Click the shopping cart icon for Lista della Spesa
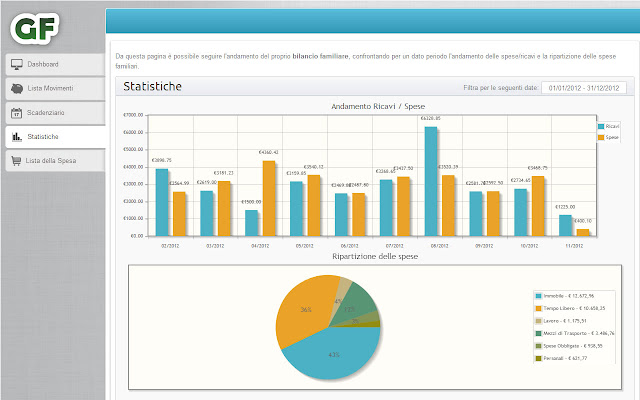 click(x=17, y=160)
